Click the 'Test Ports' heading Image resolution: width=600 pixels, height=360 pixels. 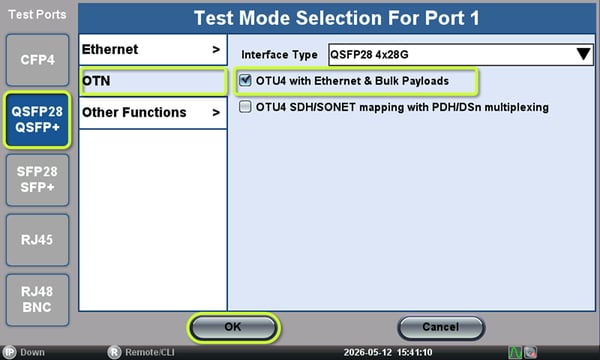(37, 15)
